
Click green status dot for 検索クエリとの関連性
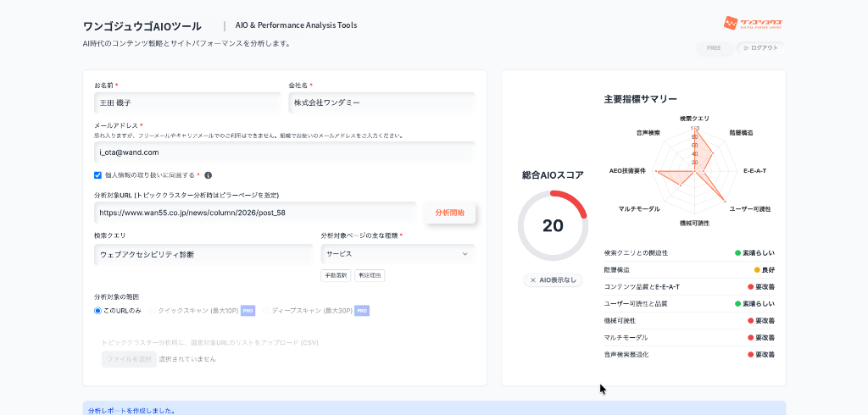(x=738, y=253)
